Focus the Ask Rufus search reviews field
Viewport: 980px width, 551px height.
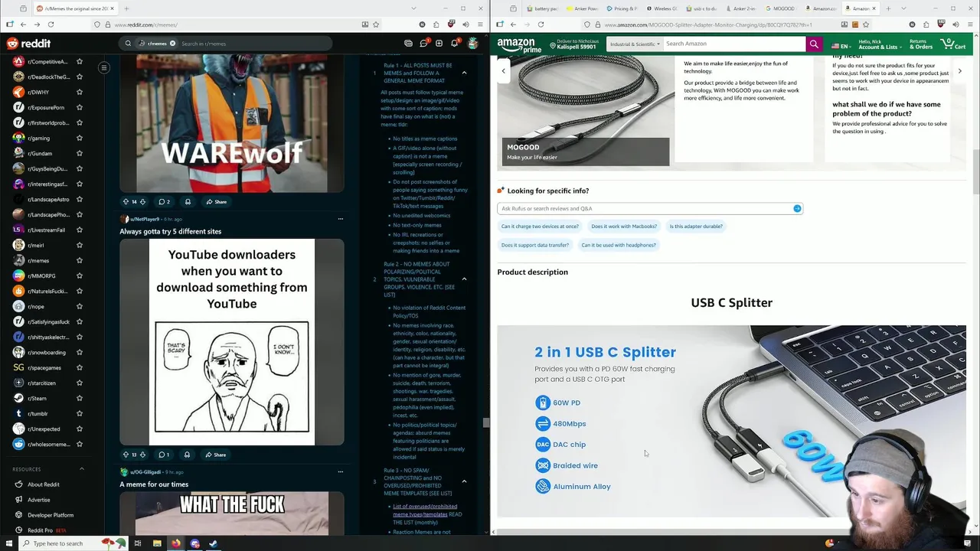(x=649, y=208)
